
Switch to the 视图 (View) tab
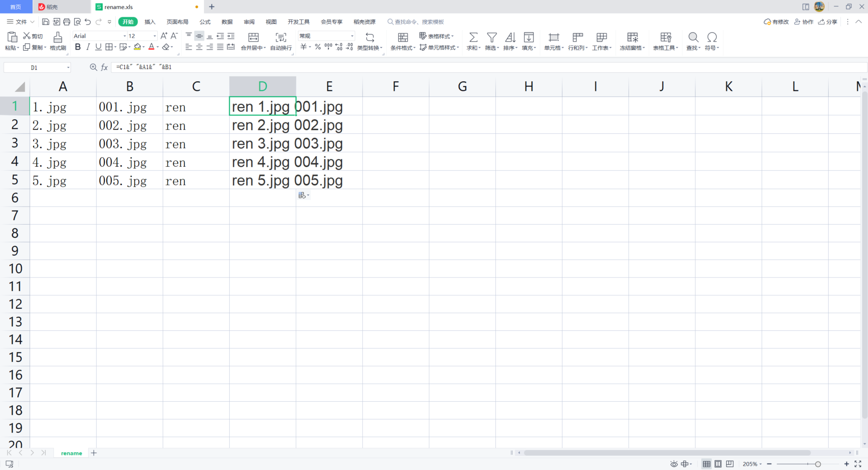(271, 22)
